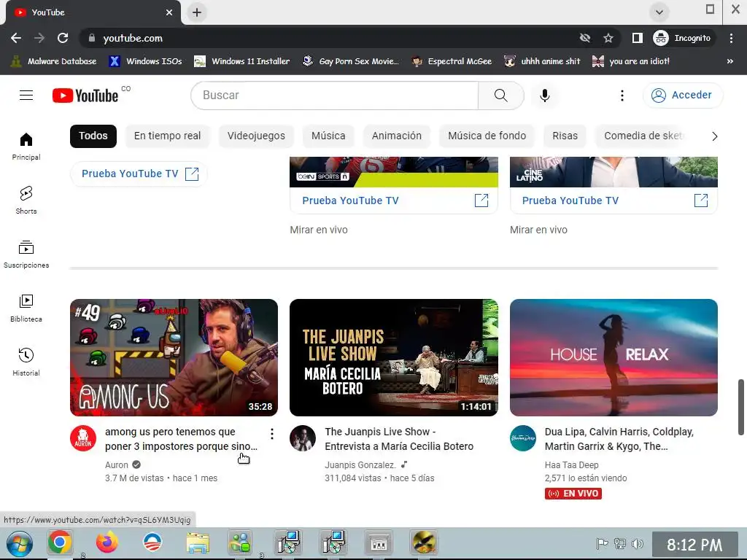Click the address bar URL

(x=133, y=38)
